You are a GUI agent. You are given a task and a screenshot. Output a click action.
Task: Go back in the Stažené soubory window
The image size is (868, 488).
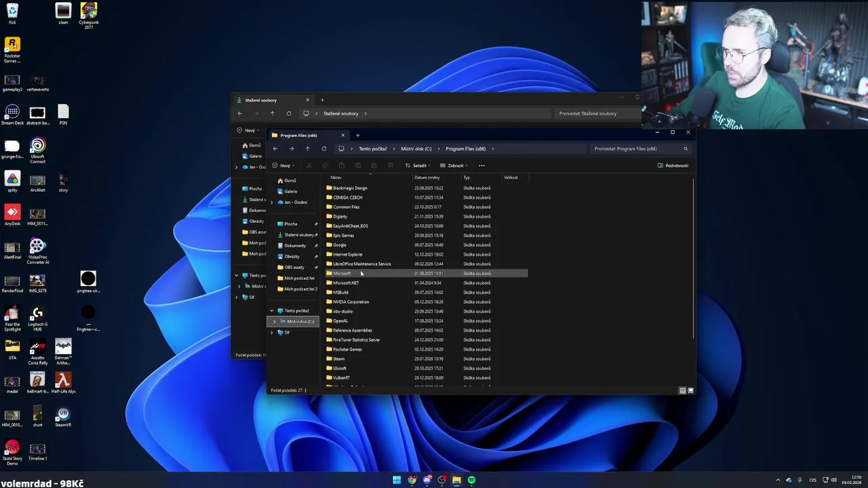[x=240, y=113]
